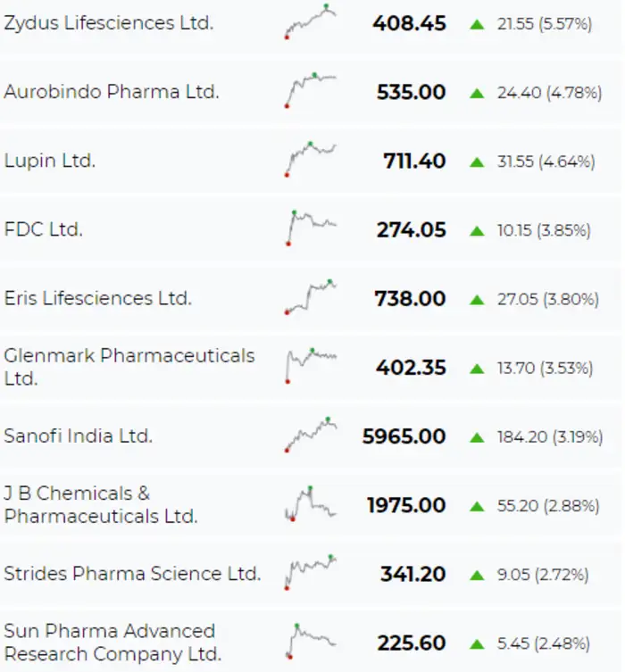Open Glenmark Pharmaceuticals Ltd. details
Screen dimensions: 625x672
coord(129,367)
